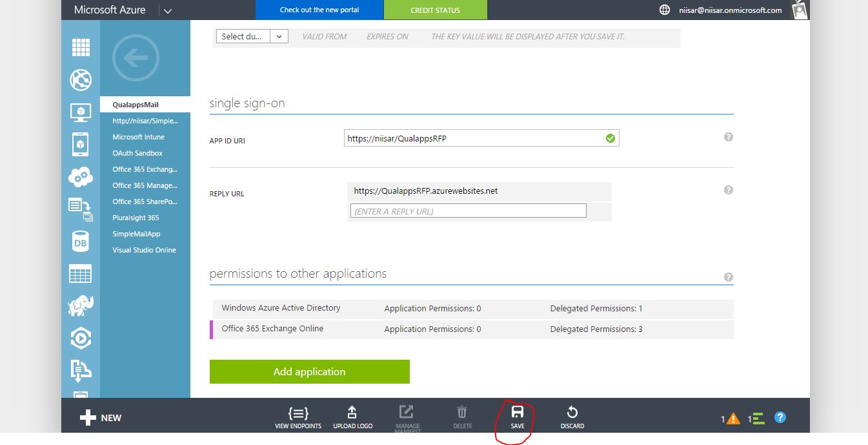Screen dimensions: 868x445
Task: Open Application Permissions: 0 for Exchange Online
Action: [x=432, y=329]
